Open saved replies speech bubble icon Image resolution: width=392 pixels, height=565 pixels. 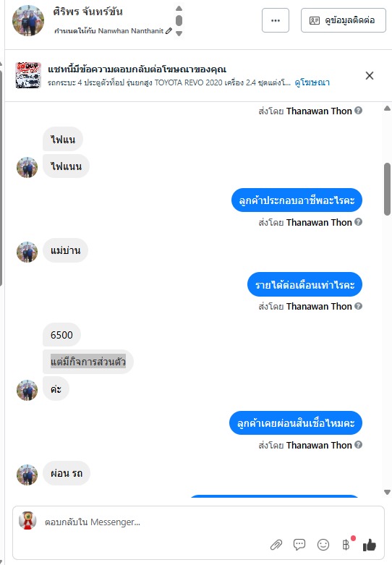click(x=299, y=545)
